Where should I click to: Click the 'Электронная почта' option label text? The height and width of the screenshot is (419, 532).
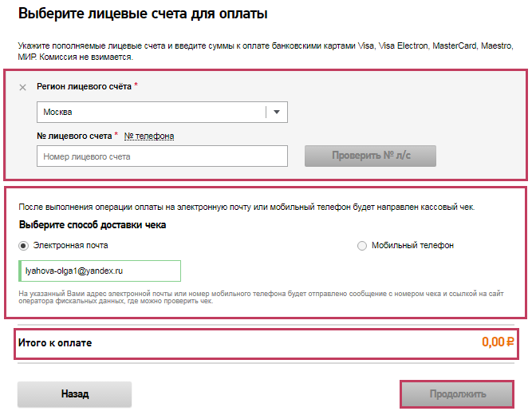(71, 246)
